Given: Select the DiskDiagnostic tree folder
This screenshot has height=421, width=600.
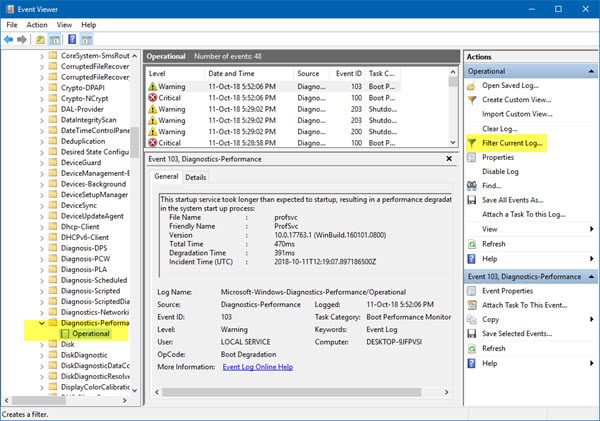Looking at the screenshot, I should coord(84,355).
